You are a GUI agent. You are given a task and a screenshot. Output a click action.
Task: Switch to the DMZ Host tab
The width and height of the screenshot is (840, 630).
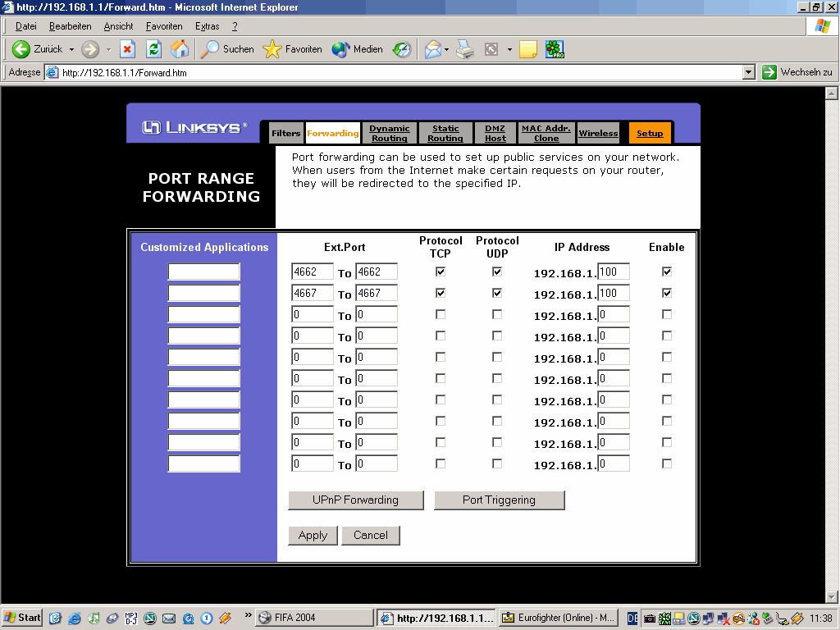[x=495, y=133]
